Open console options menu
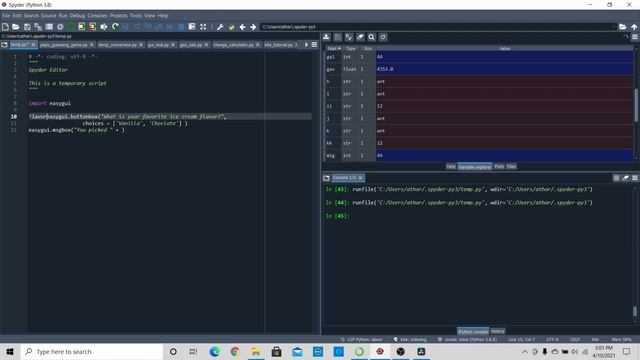The width and height of the screenshot is (640, 360). (x=635, y=178)
